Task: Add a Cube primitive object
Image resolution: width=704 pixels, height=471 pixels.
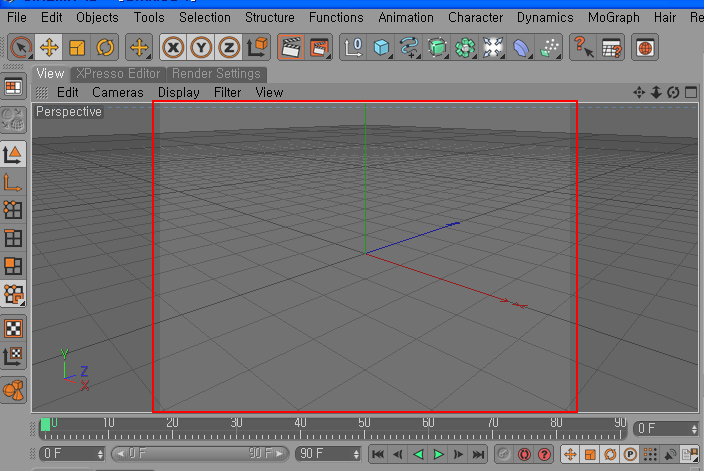Action: click(381, 47)
